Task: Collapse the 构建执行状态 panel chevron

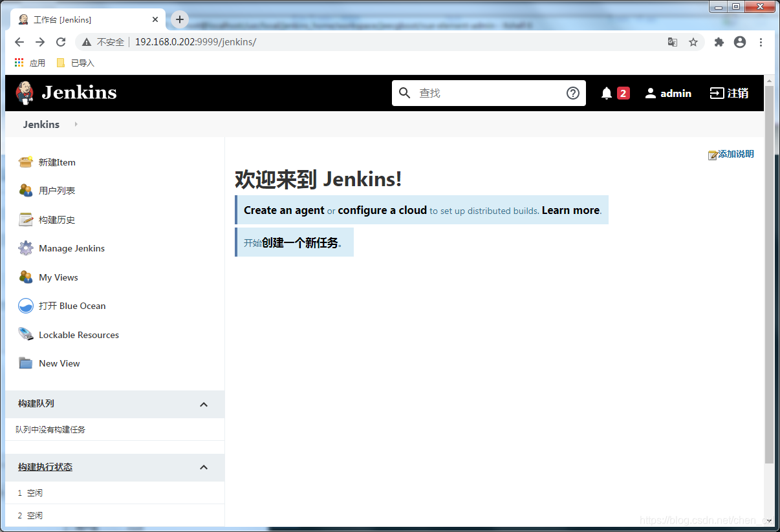Action: [204, 467]
